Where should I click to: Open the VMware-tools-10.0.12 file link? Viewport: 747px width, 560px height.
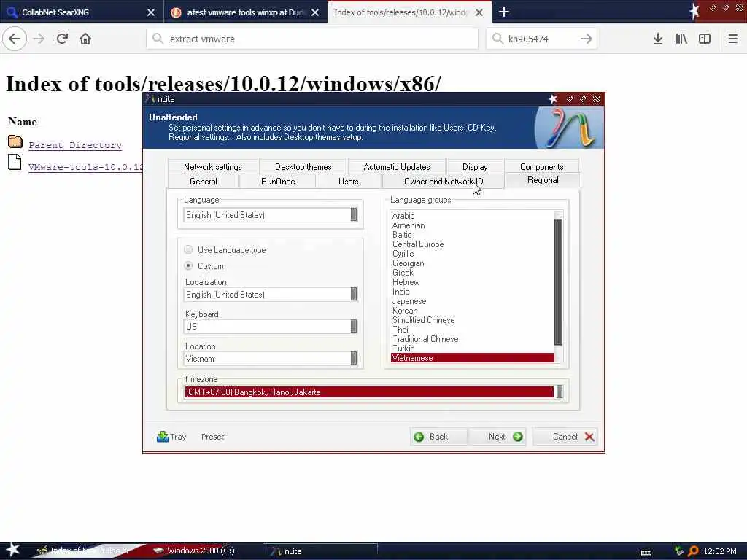click(86, 167)
